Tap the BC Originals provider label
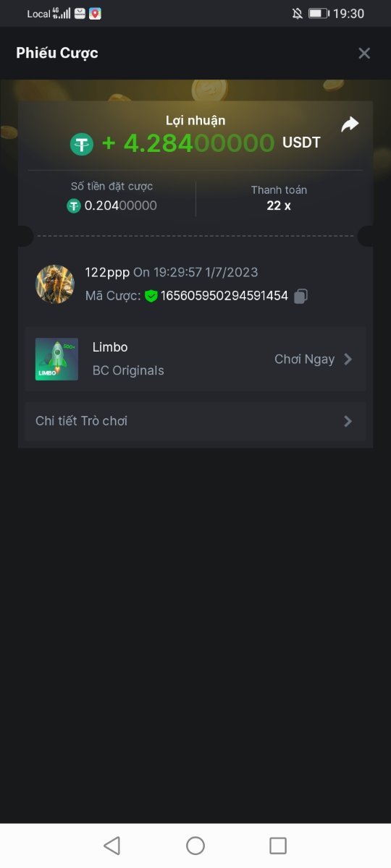 (128, 370)
